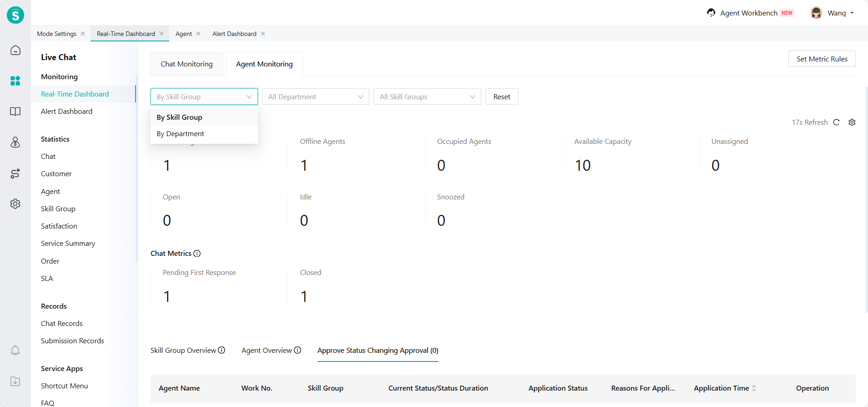
Task: Close the Agent tab
Action: [x=198, y=34]
